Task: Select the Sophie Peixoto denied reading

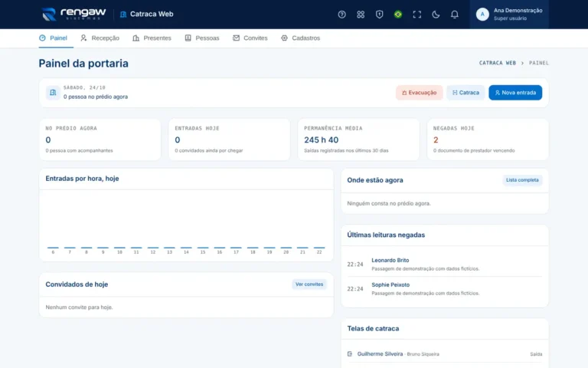Action: (444, 289)
